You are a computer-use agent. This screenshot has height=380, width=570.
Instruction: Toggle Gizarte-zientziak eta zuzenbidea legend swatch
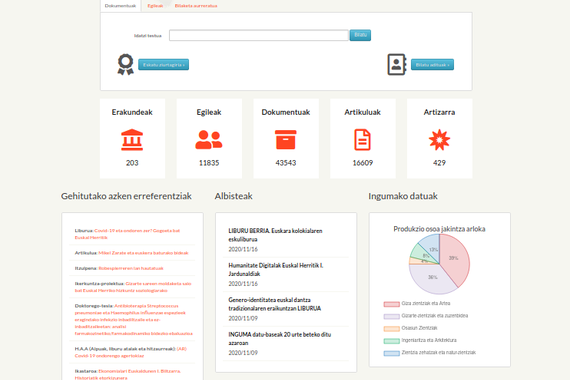click(392, 316)
